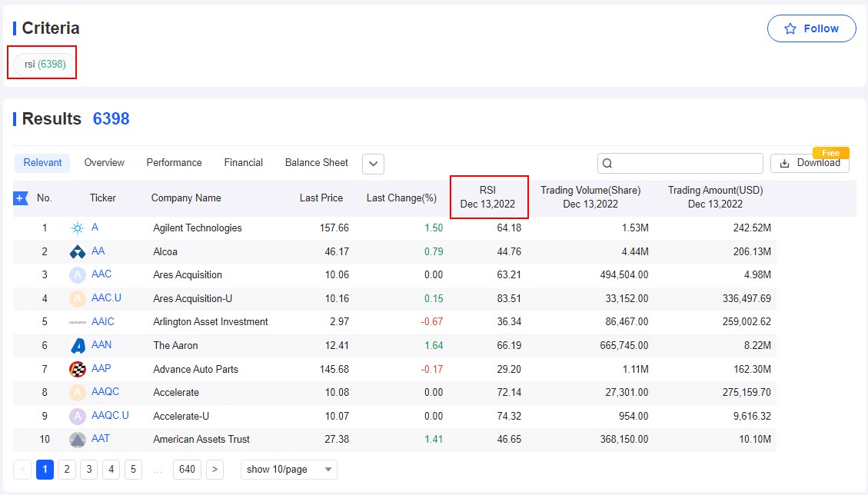Screen dimensions: 868x495
Task: Expand the additional tabs chevron dropdown
Action: click(x=373, y=164)
